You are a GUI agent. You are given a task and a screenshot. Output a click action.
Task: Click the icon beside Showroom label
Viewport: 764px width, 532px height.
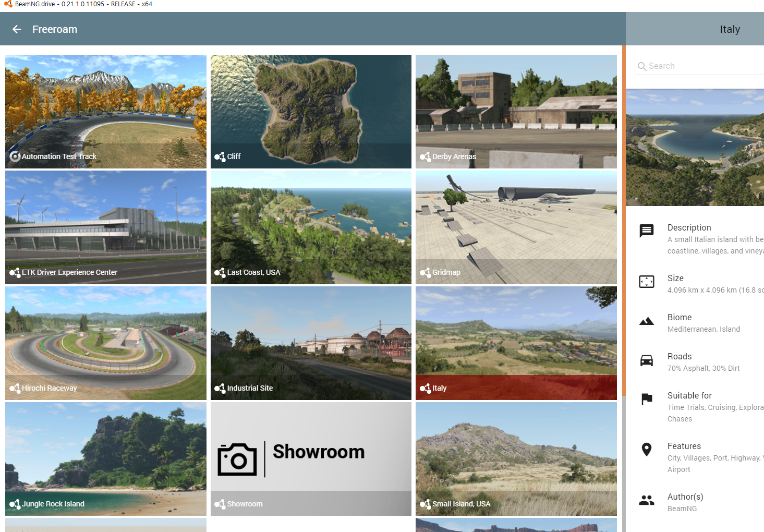pyautogui.click(x=220, y=504)
